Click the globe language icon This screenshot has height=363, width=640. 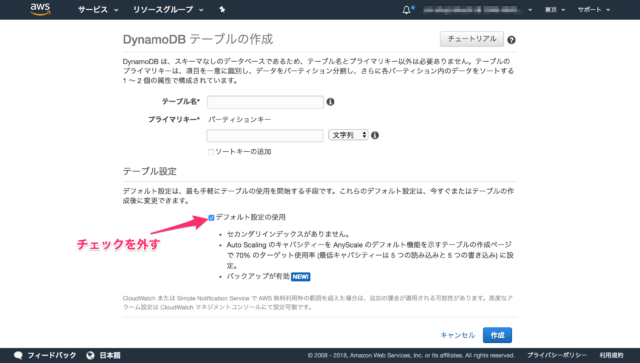click(90, 355)
